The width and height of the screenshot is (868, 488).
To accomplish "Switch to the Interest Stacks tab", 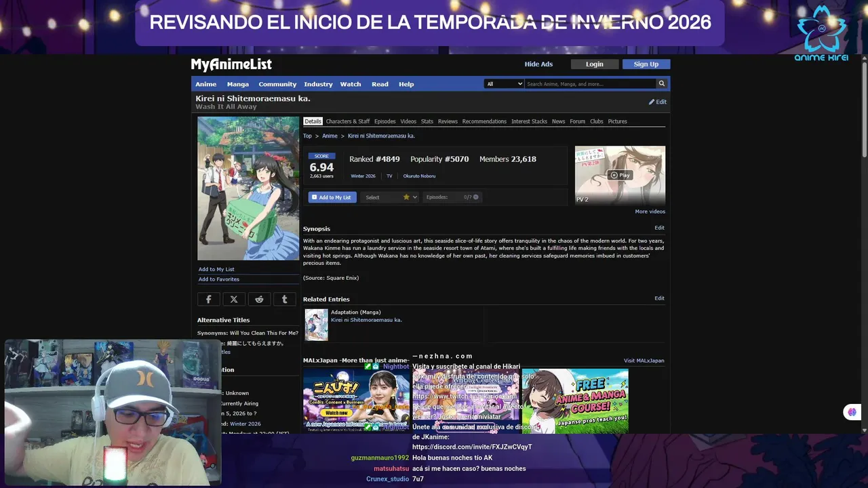I will [x=529, y=121].
